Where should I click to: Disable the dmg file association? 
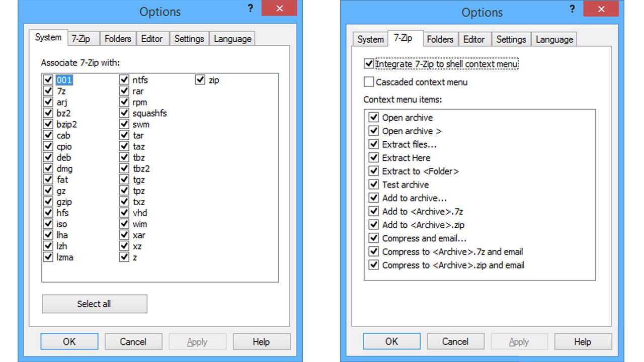[x=48, y=168]
